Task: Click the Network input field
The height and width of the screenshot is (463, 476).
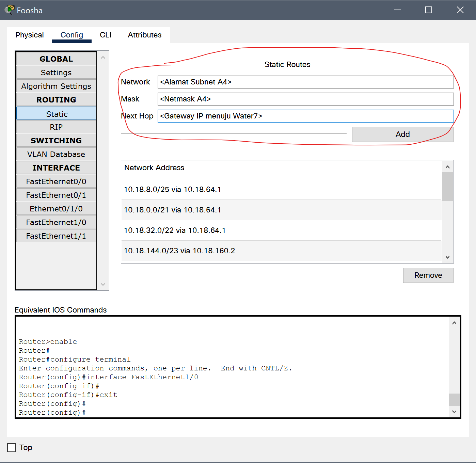Action: 305,82
